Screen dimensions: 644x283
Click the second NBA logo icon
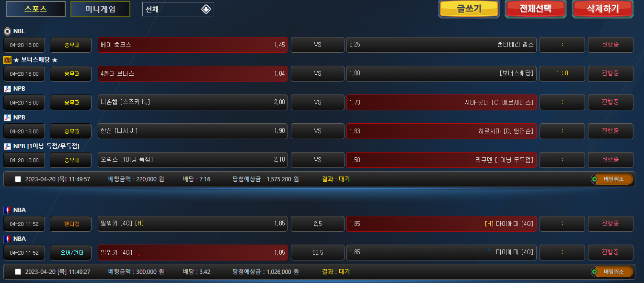pyautogui.click(x=7, y=238)
